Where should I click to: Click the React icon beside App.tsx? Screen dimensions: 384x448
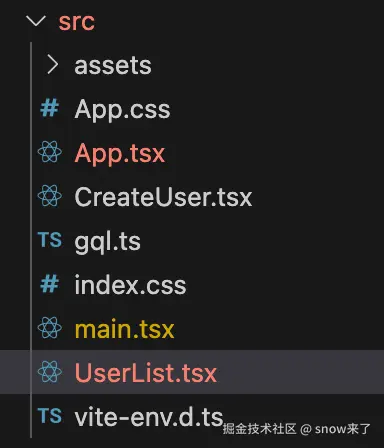50,152
